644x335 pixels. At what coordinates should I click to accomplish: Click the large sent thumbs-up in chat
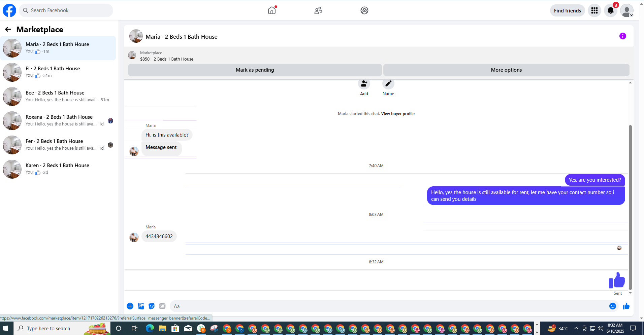[x=617, y=281]
